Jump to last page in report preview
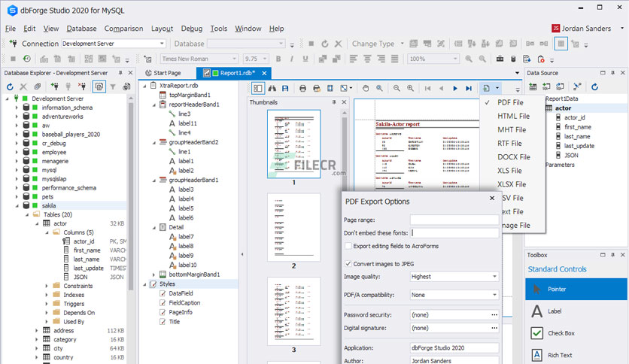This screenshot has height=364, width=629. [469, 88]
